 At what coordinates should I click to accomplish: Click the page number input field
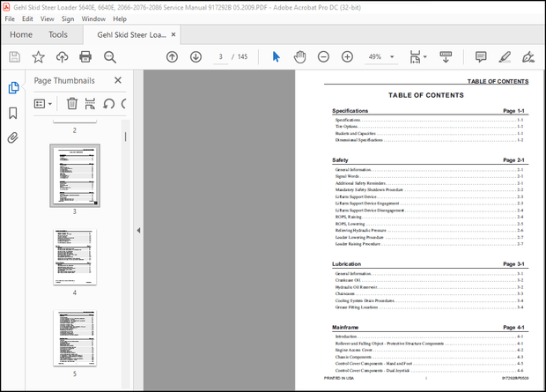[x=221, y=56]
